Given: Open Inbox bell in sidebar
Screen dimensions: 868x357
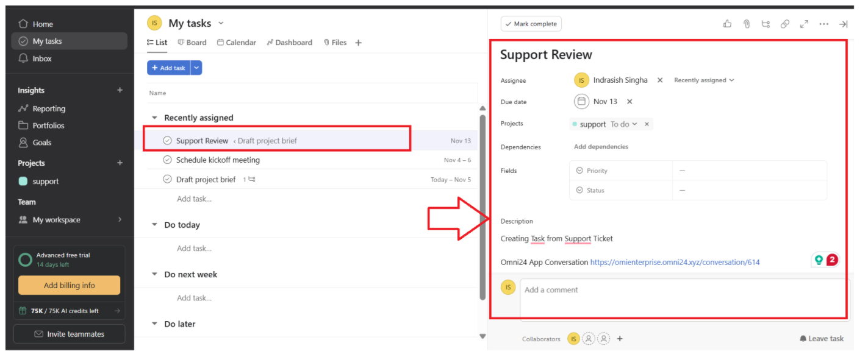Looking at the screenshot, I should point(35,58).
